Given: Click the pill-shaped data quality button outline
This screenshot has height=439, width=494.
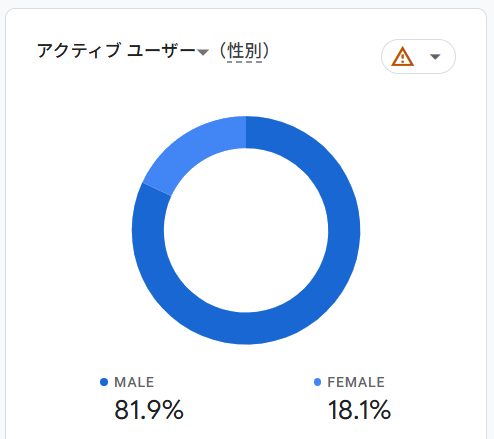Looking at the screenshot, I should (418, 56).
